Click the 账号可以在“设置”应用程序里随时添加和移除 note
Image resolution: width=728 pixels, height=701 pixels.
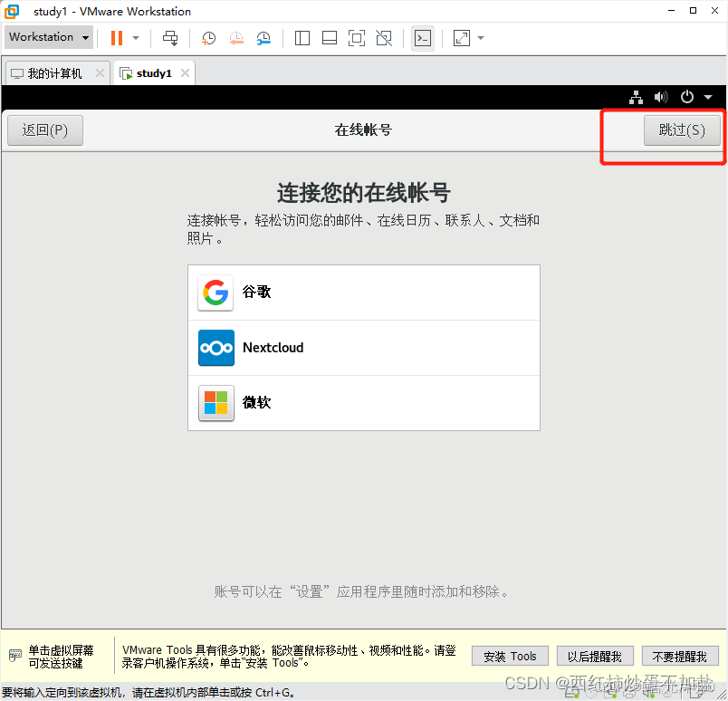pyautogui.click(x=361, y=591)
